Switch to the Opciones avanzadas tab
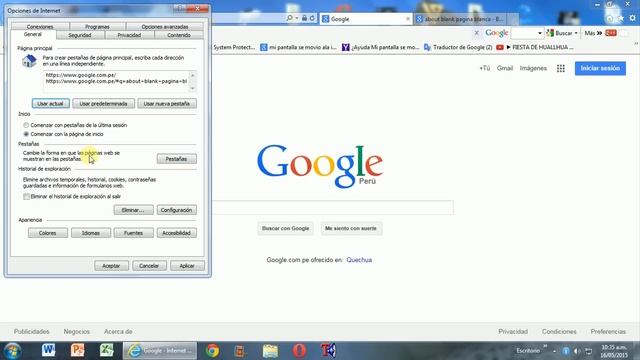 pyautogui.click(x=164, y=27)
